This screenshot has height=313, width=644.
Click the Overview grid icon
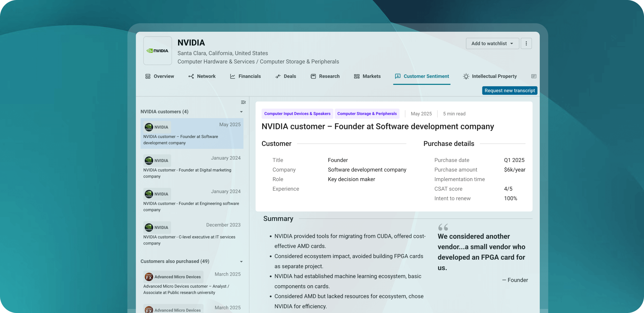(x=148, y=76)
